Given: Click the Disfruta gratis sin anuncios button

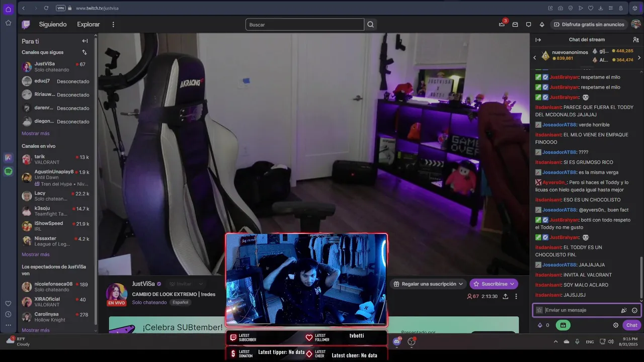Looking at the screenshot, I should coord(589,24).
